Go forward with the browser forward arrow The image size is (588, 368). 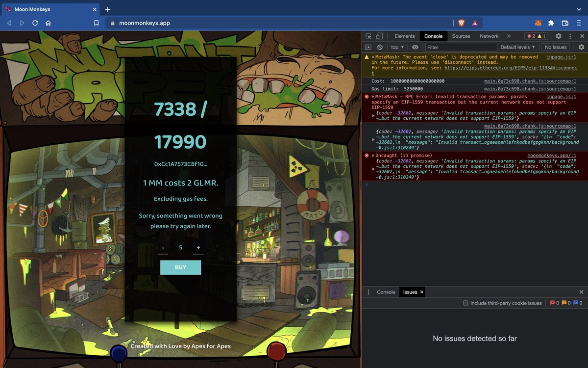[22, 23]
